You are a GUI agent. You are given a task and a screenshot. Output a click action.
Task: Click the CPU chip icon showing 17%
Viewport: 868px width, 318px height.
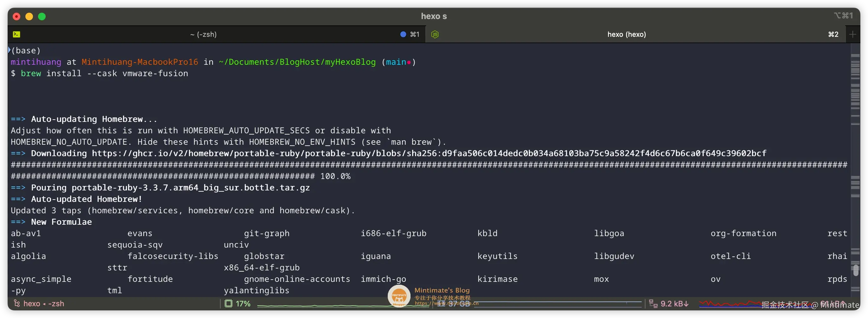229,303
